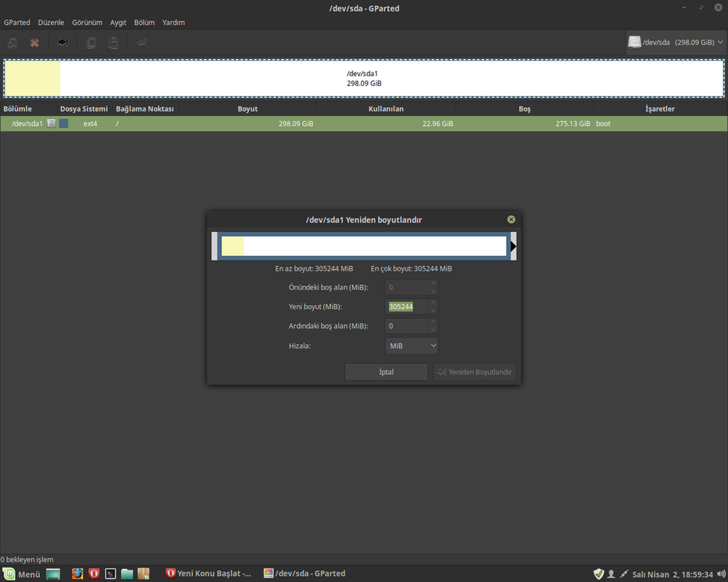This screenshot has width=728, height=582.
Task: Click down arrow of Önündeki boş alan
Action: (432, 291)
